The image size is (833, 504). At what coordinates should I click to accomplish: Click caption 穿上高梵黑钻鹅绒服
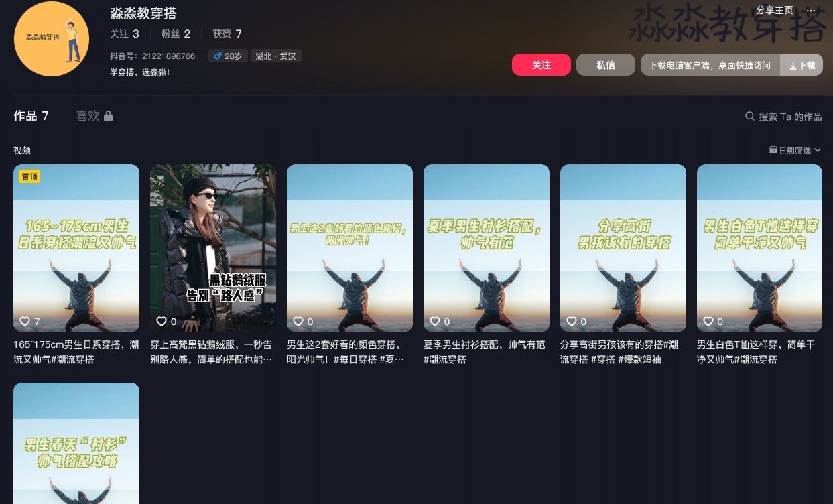(212, 352)
